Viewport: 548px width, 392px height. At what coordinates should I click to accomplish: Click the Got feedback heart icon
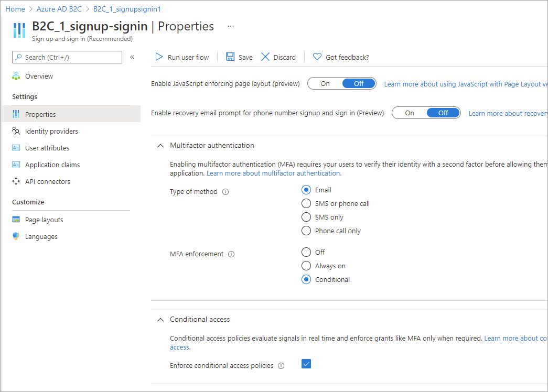pyautogui.click(x=317, y=57)
